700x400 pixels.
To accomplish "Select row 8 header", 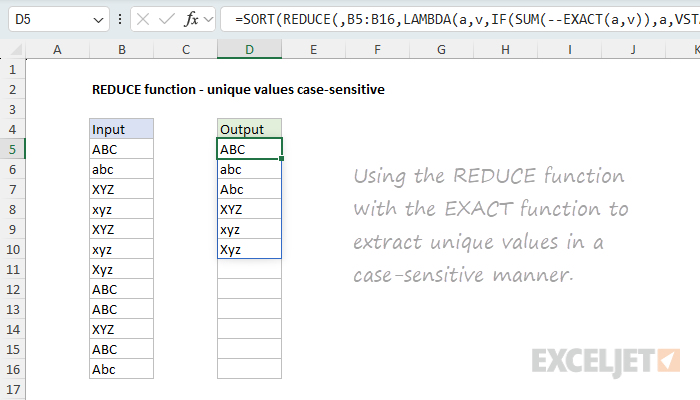I will 12,209.
